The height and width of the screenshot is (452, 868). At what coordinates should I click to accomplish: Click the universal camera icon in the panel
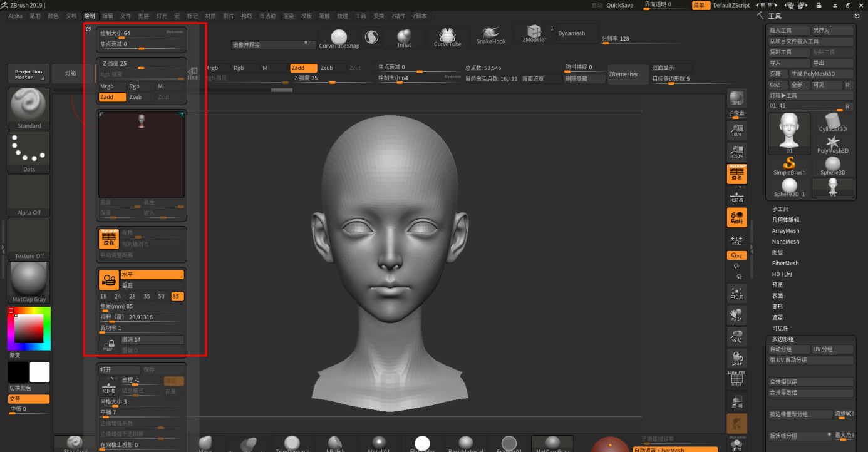pos(109,280)
